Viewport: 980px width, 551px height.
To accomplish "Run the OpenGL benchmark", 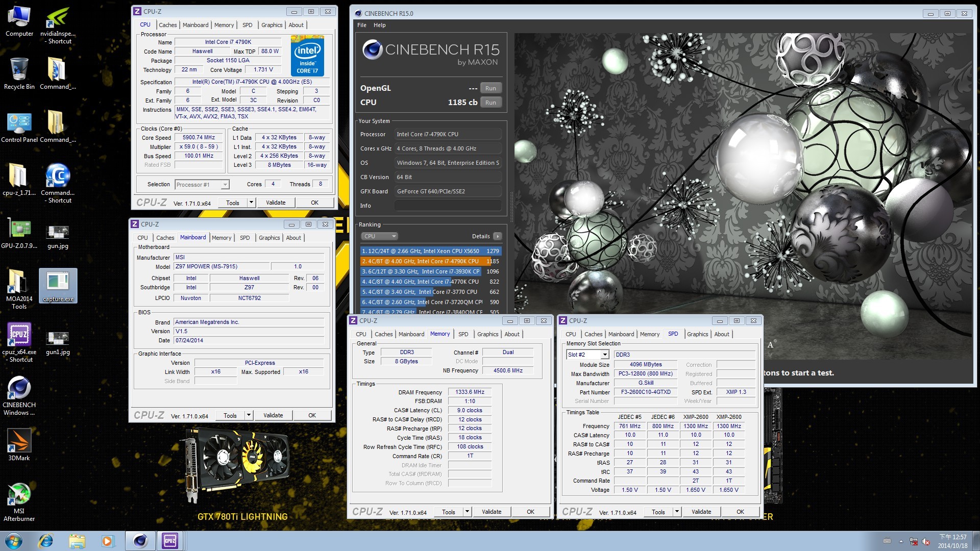I will click(x=491, y=88).
